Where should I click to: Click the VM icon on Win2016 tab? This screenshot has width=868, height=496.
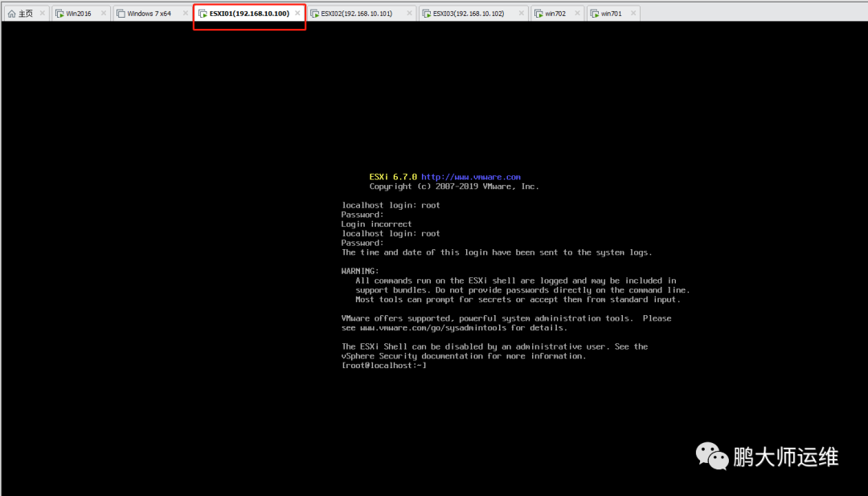coord(59,14)
